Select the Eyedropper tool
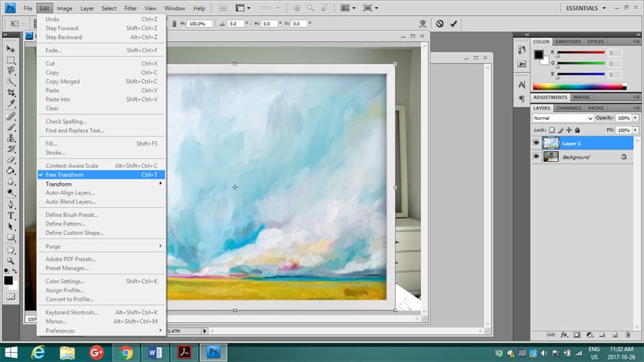644x362 pixels. point(11,103)
